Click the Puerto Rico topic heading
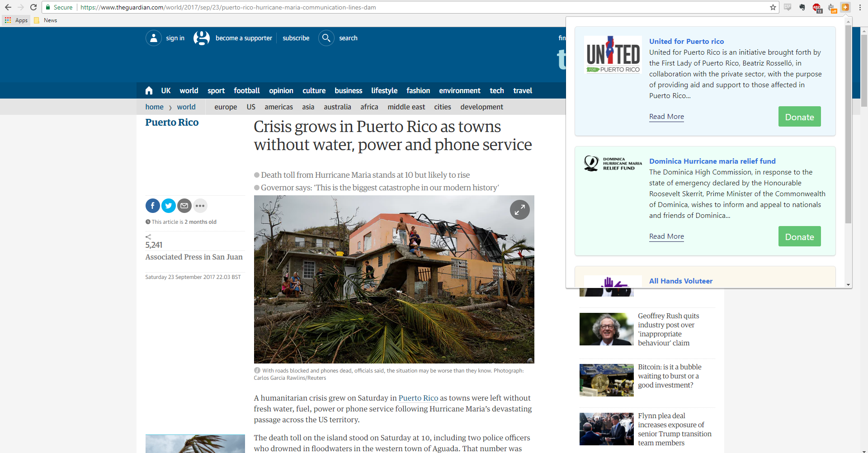 (172, 123)
